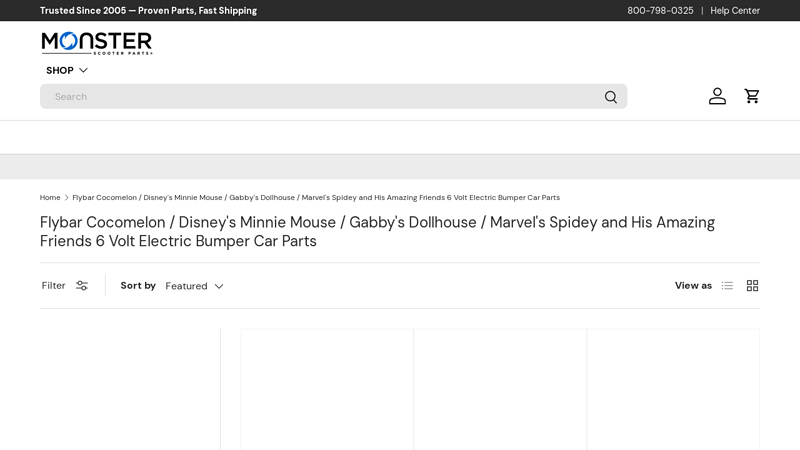Open the SHOP dropdown menu
Image resolution: width=800 pixels, height=450 pixels.
point(67,70)
